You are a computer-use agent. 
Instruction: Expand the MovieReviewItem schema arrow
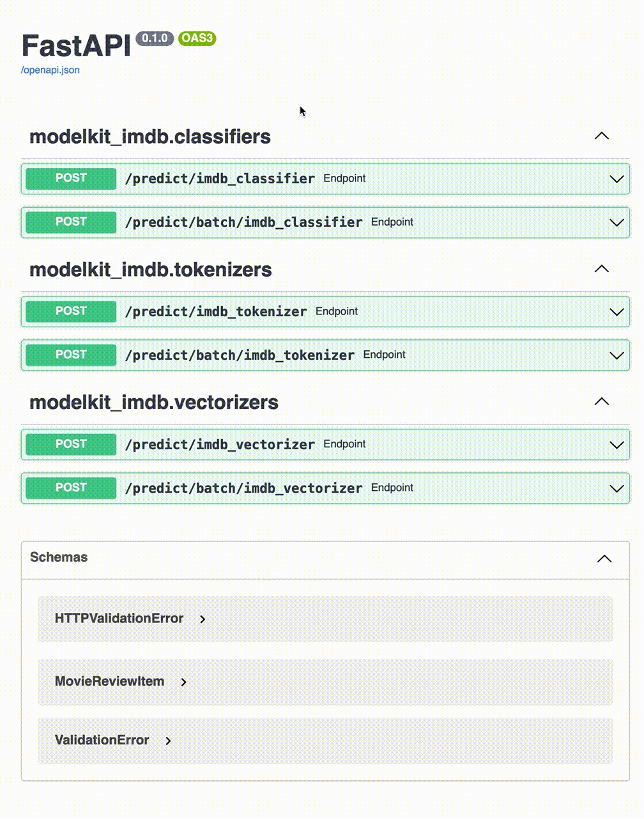pos(184,682)
